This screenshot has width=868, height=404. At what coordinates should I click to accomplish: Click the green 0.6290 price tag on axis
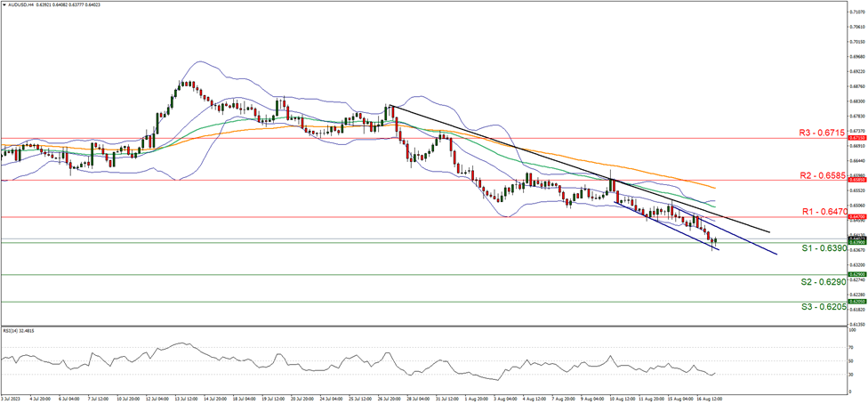click(x=831, y=274)
